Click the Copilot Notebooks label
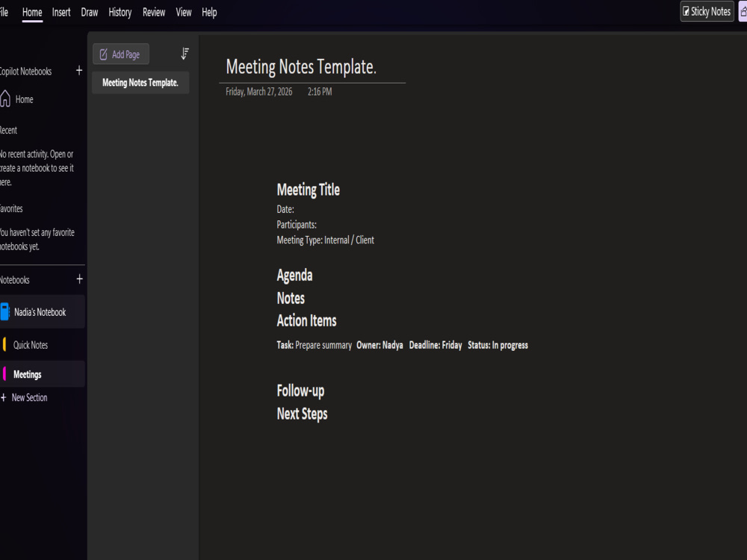747x560 pixels. (x=25, y=72)
